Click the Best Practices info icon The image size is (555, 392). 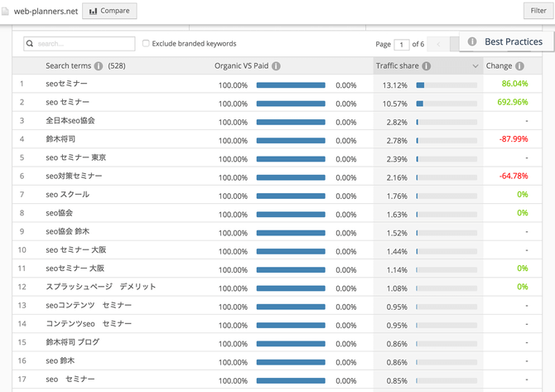pos(472,41)
